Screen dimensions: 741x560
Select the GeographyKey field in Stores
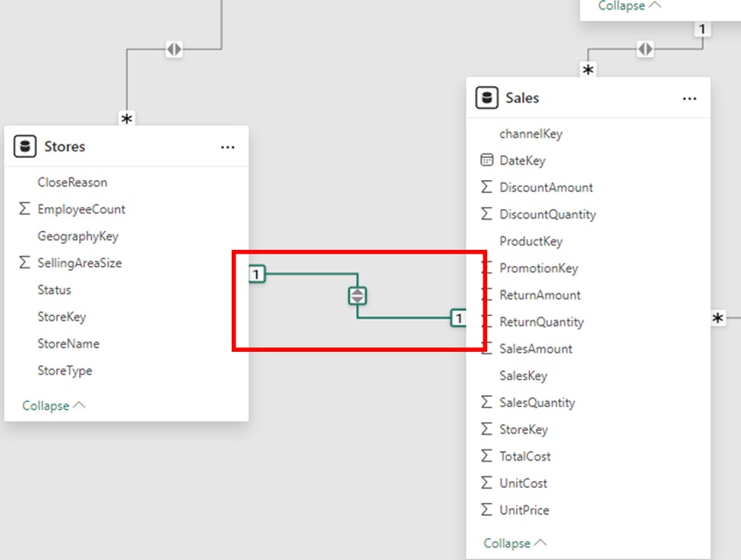78,236
